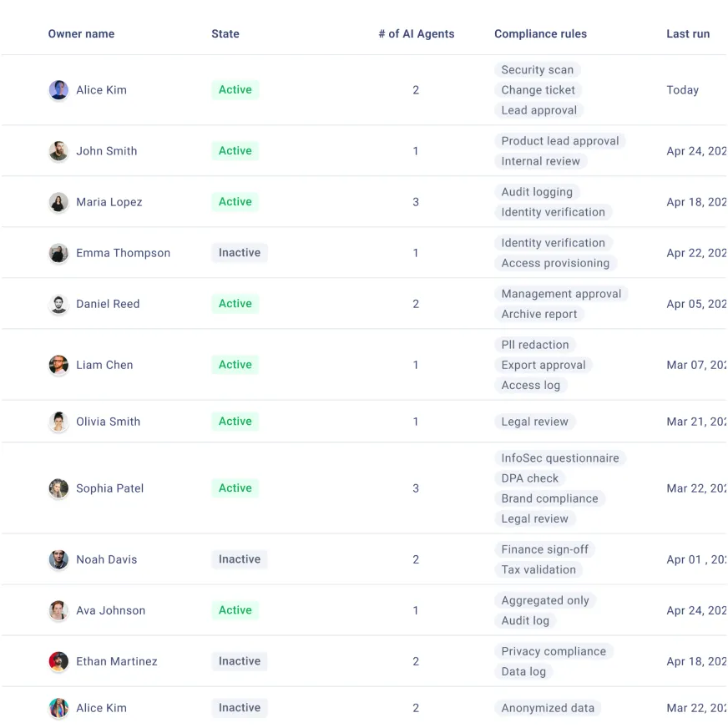This screenshot has height=728, width=728.
Task: Click the Compliance rules column header
Action: click(540, 33)
